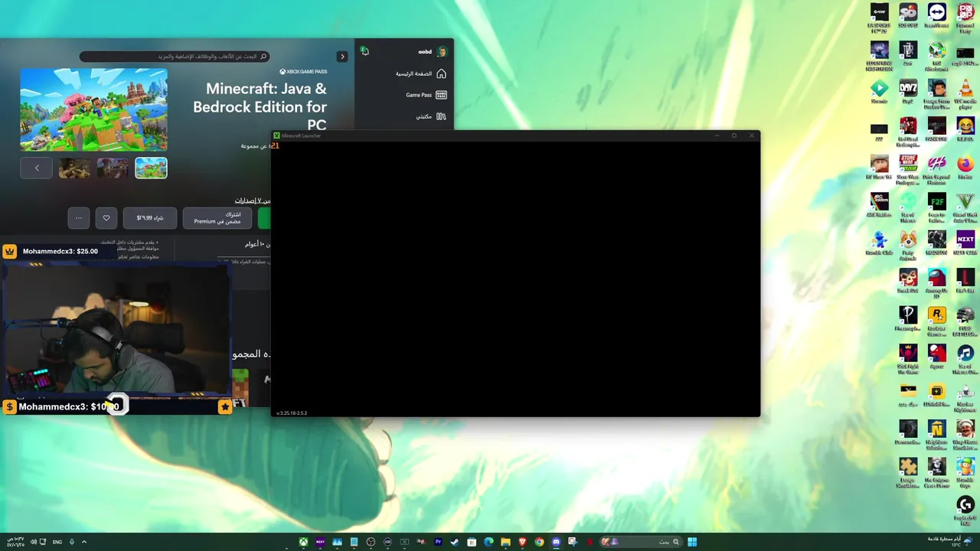Open Brave browser from taskbar

point(522,542)
